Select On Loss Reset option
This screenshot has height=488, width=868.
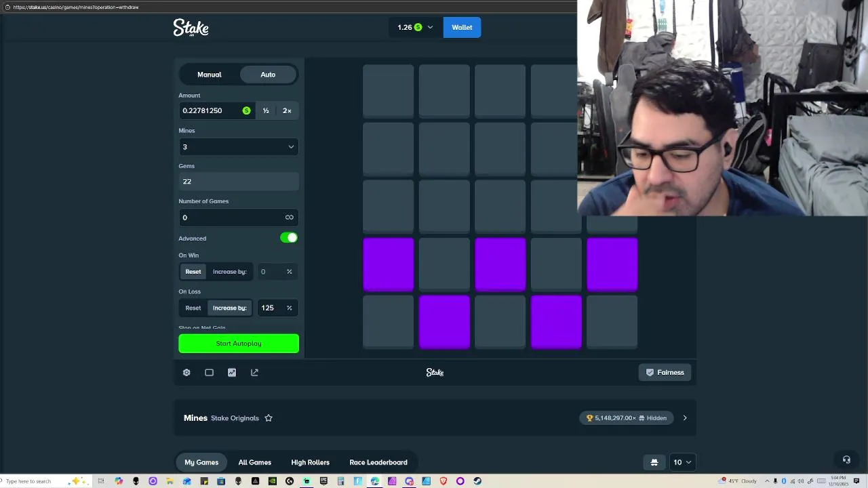tap(193, 308)
